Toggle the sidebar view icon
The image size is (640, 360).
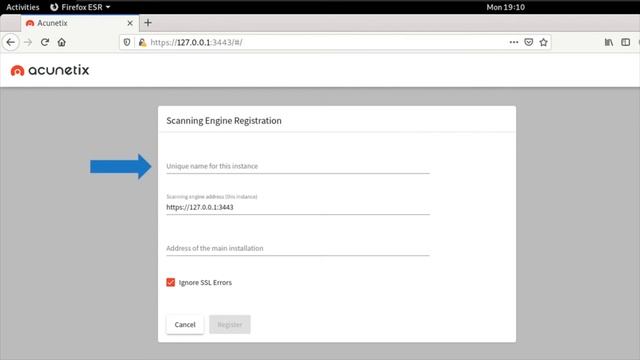pyautogui.click(x=625, y=42)
